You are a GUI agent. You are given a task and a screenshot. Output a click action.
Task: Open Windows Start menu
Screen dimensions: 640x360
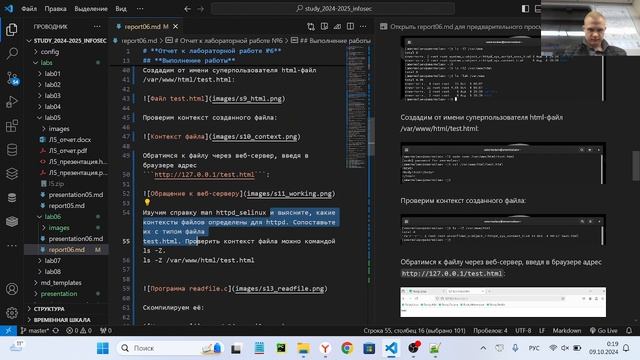tap(103, 348)
